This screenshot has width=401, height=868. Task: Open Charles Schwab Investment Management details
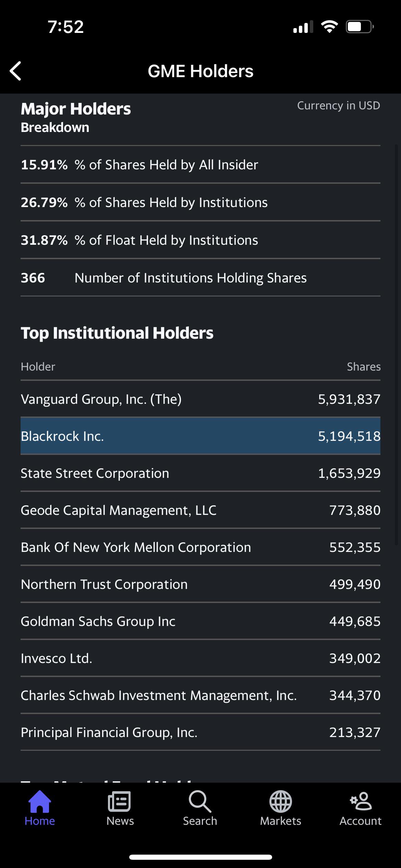click(200, 695)
